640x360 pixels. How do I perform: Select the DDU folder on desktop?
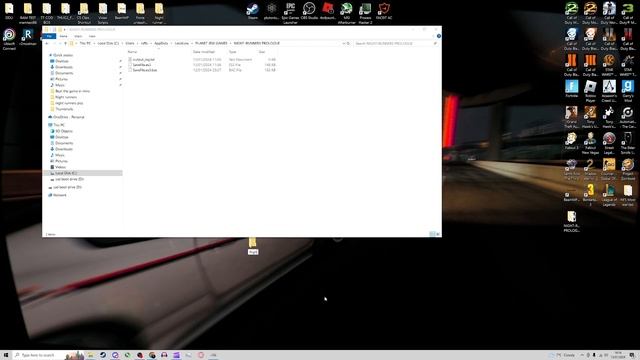click(x=9, y=11)
